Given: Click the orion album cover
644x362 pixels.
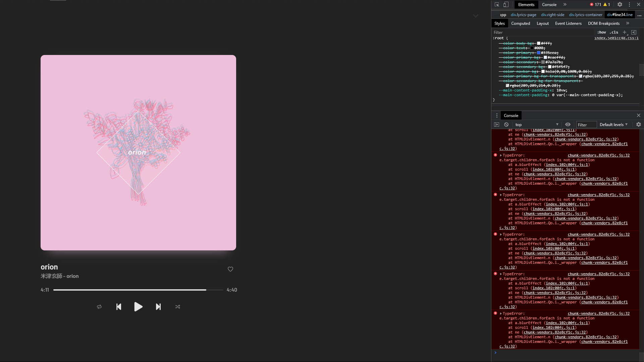Looking at the screenshot, I should pyautogui.click(x=138, y=153).
